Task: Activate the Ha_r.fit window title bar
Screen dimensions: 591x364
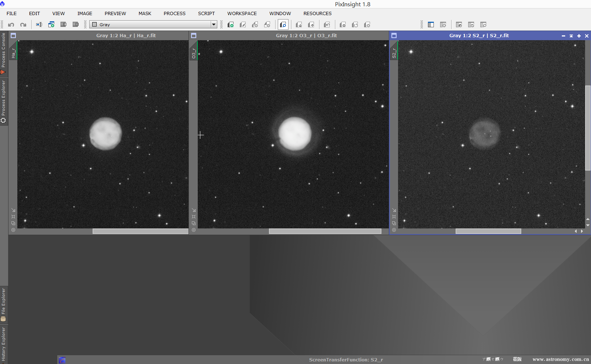Action: 126,36
